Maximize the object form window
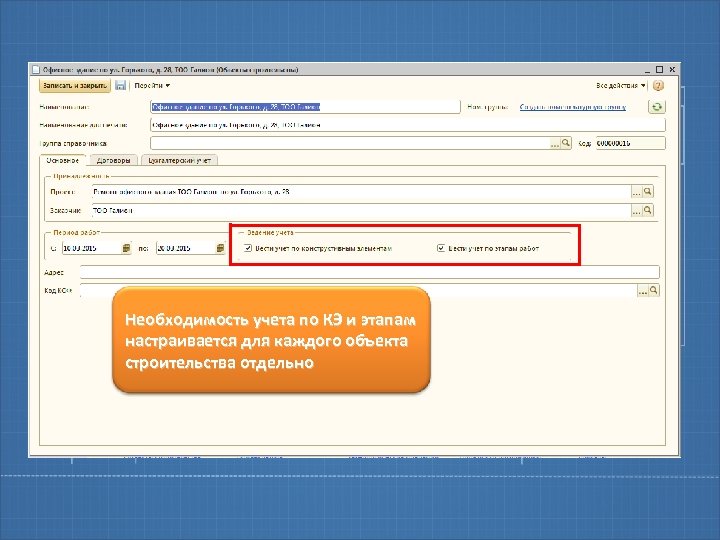Viewport: 720px width, 540px height. (659, 69)
